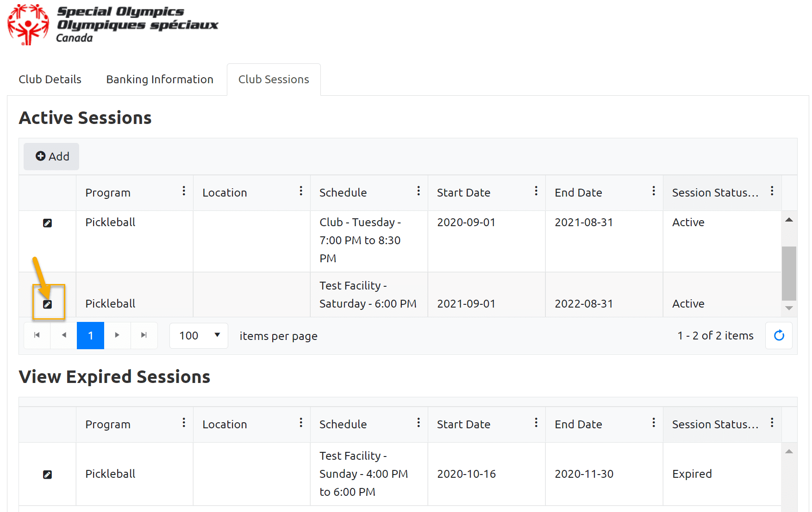The width and height of the screenshot is (812, 512).
Task: Refresh the Active Sessions grid
Action: click(779, 335)
